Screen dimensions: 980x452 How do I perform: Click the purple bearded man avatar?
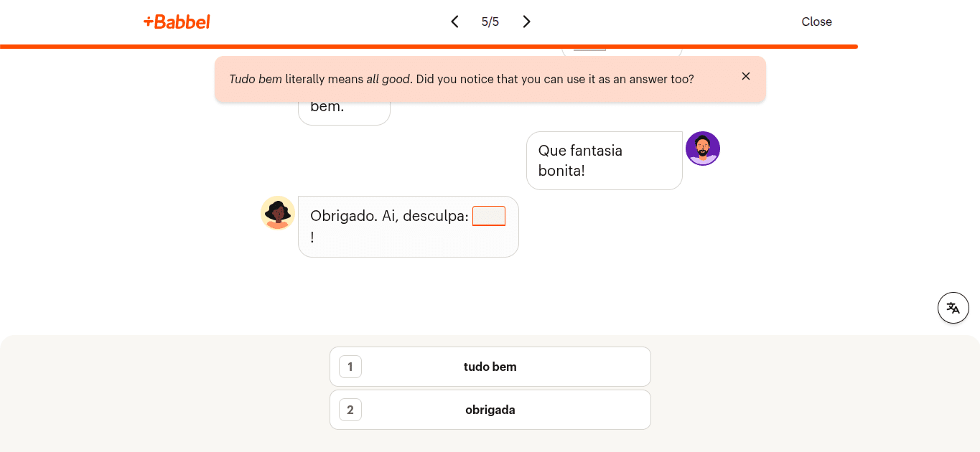click(x=703, y=148)
